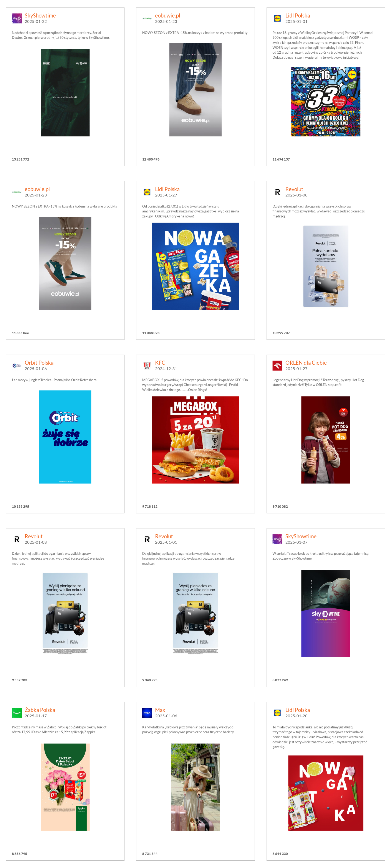Open the red Lidl Nowa Gazetka ad image
The width and height of the screenshot is (391, 868).
pos(326,793)
